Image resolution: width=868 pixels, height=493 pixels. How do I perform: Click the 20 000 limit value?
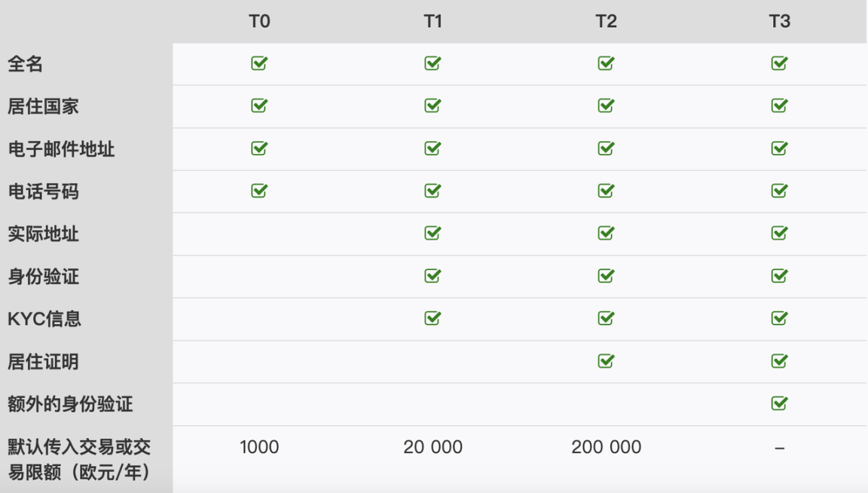click(432, 447)
